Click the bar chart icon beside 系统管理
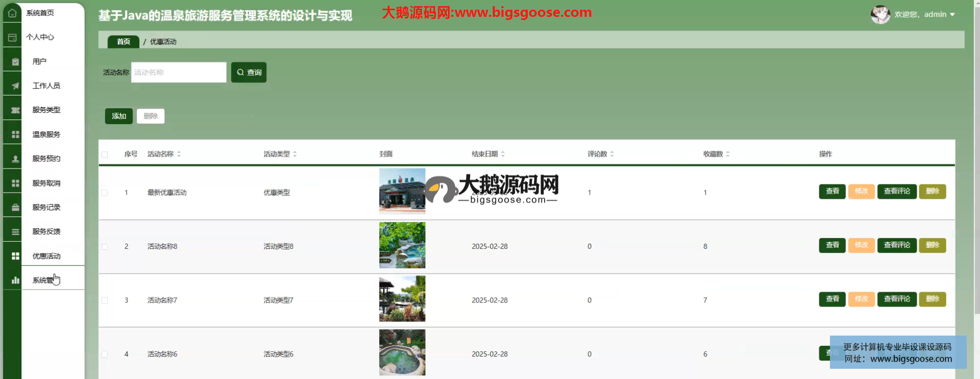Screen dimensions: 980x379 click(15, 280)
